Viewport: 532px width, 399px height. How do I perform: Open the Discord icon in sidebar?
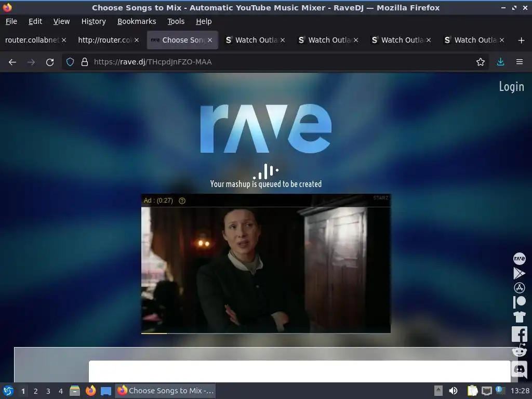[x=519, y=369]
